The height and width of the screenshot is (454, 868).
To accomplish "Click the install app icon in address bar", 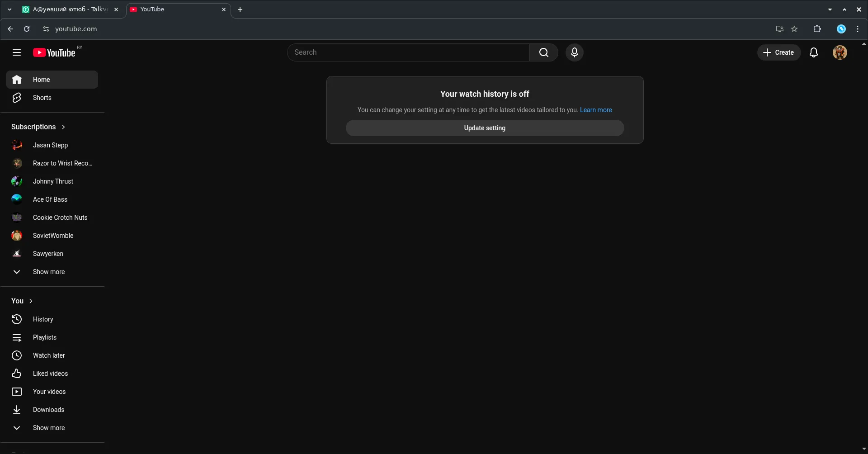I will pyautogui.click(x=779, y=29).
